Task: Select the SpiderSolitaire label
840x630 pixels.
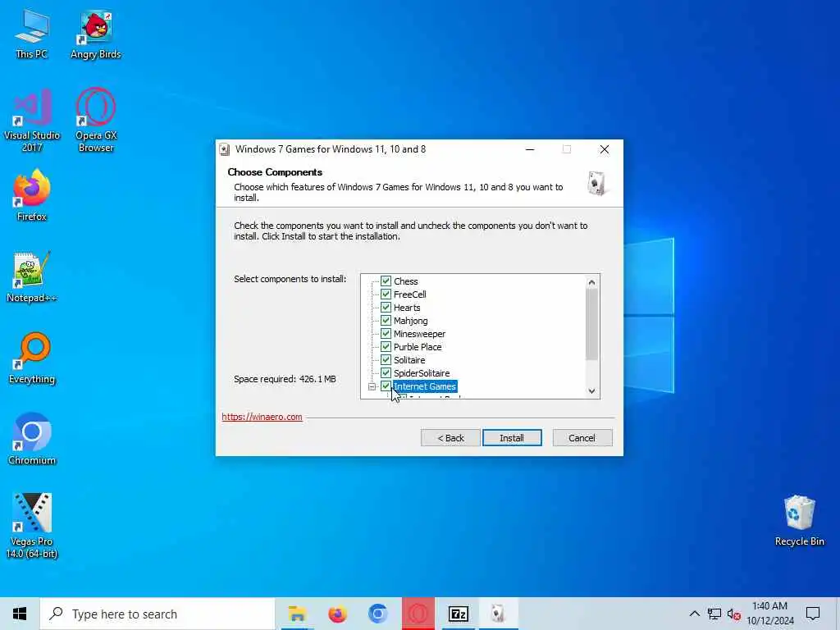Action: click(422, 373)
